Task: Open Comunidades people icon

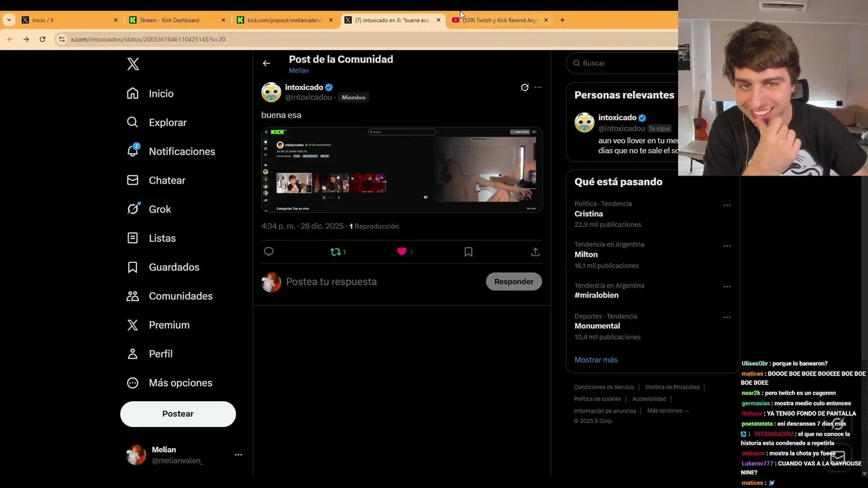Action: 133,296
